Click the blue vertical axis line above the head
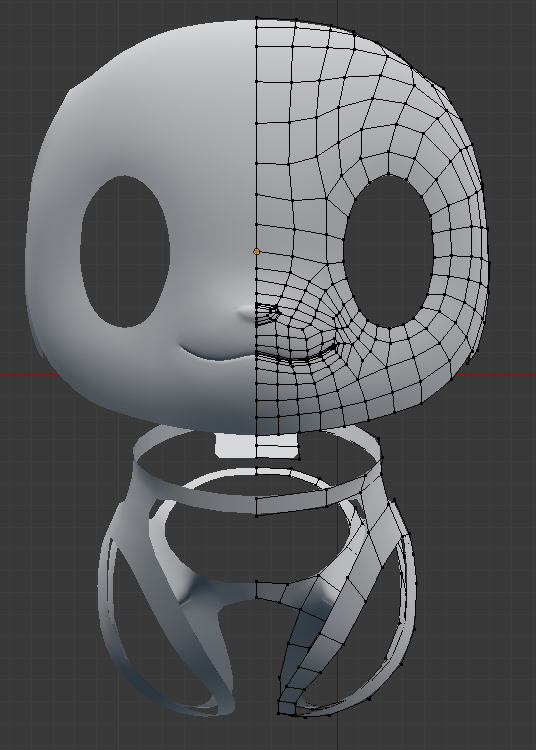 tap(338, 11)
